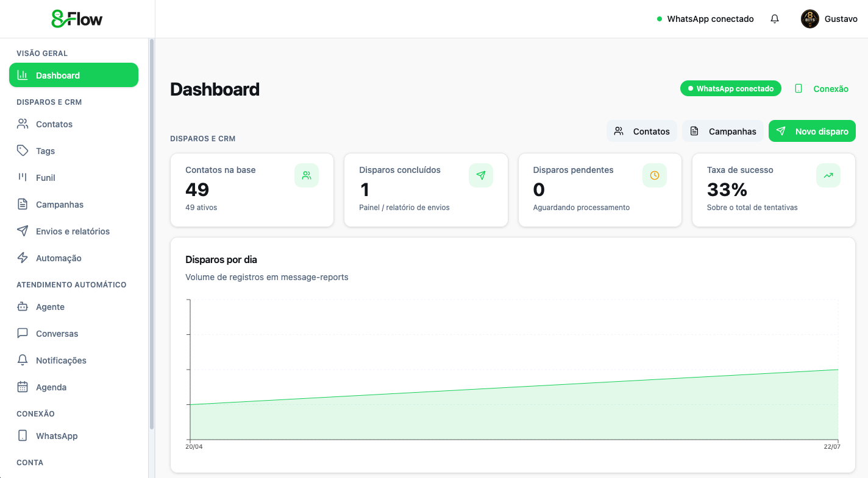Click the 33% Taxa de sucesso value
The image size is (868, 478).
pyautogui.click(x=727, y=189)
